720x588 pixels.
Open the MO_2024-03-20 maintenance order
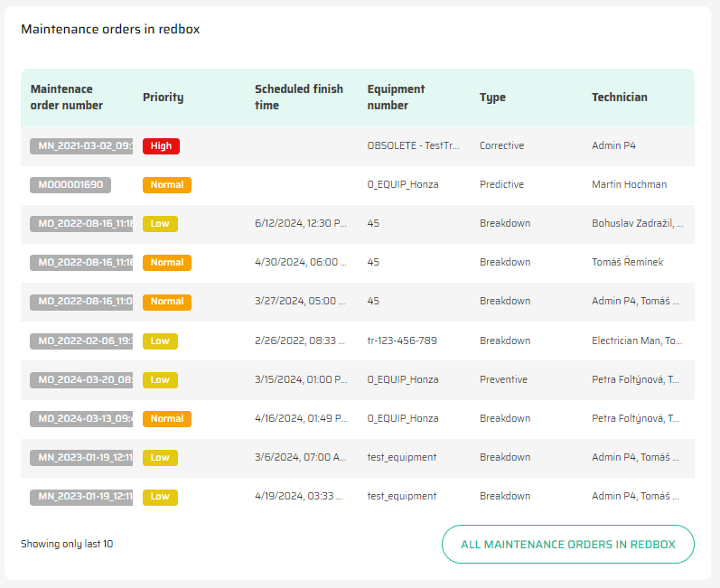pyautogui.click(x=81, y=379)
